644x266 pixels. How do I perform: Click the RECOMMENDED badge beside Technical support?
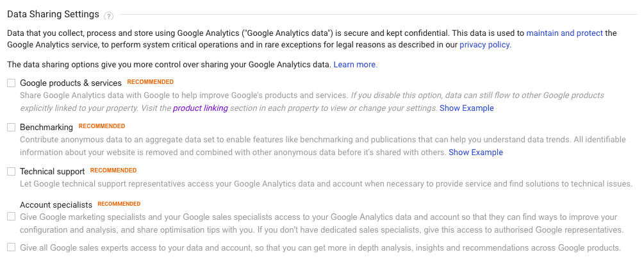coord(113,170)
